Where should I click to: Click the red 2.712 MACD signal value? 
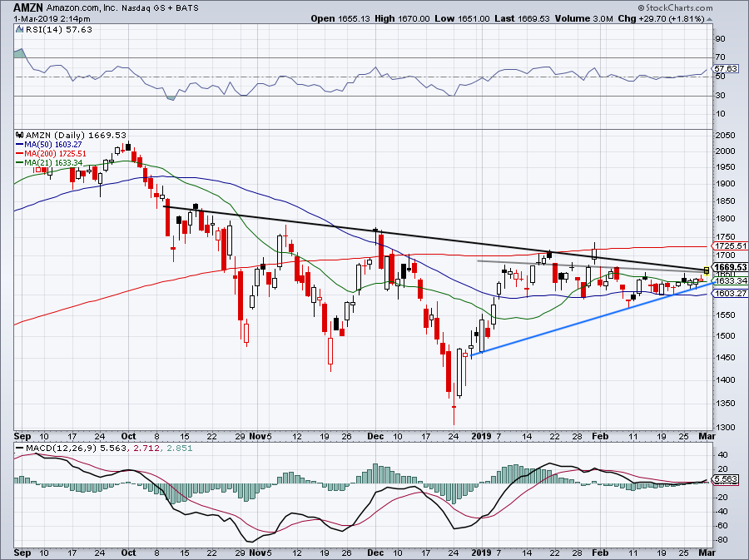(x=146, y=448)
